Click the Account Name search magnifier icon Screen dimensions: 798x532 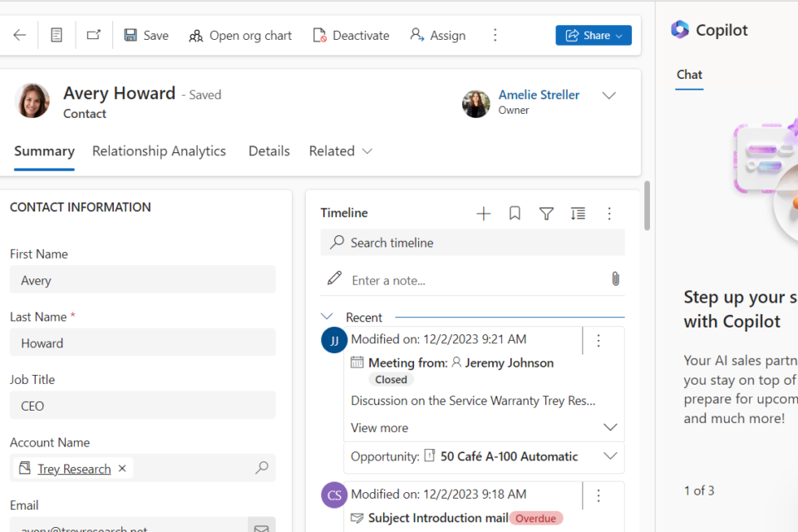[262, 468]
